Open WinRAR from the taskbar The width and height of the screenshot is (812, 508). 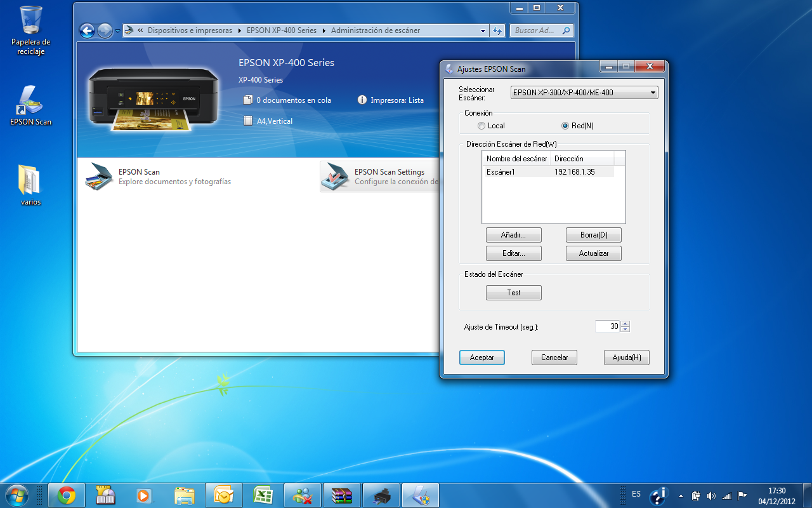coord(342,495)
